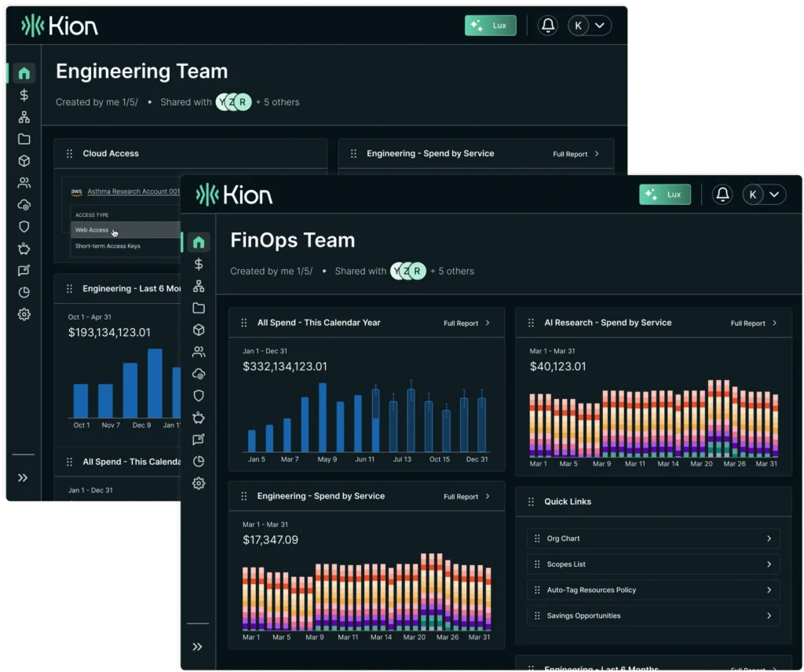This screenshot has height=672, width=804.
Task: Expand the Engineering sidebar with double-chevron
Action: pos(23,478)
